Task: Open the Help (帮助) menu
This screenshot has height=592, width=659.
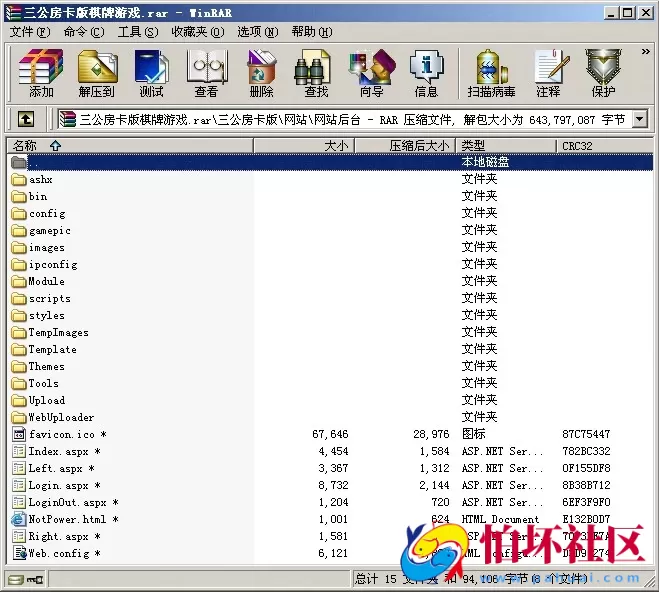Action: point(312,32)
